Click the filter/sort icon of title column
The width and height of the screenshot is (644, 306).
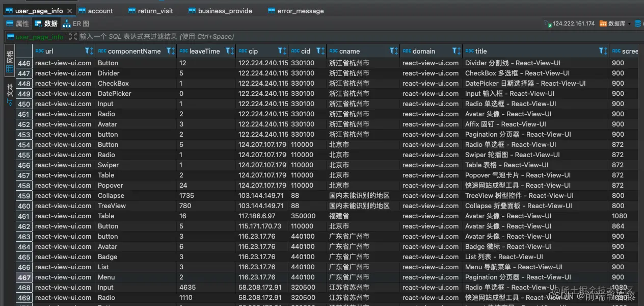[x=603, y=51]
